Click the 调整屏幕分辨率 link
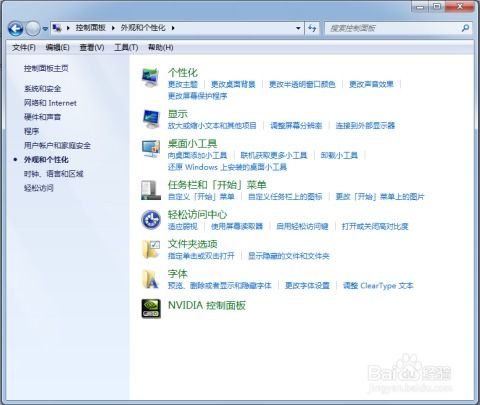The width and height of the screenshot is (480, 405). 296,126
